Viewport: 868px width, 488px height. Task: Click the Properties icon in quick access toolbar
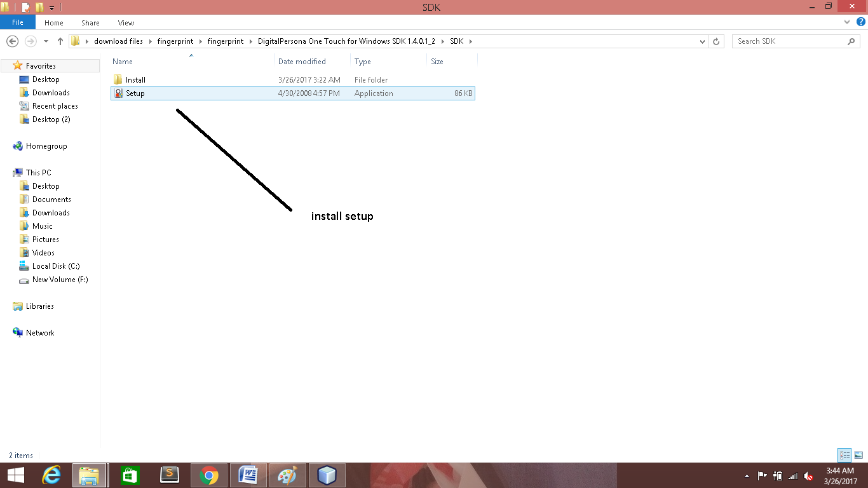pos(26,7)
